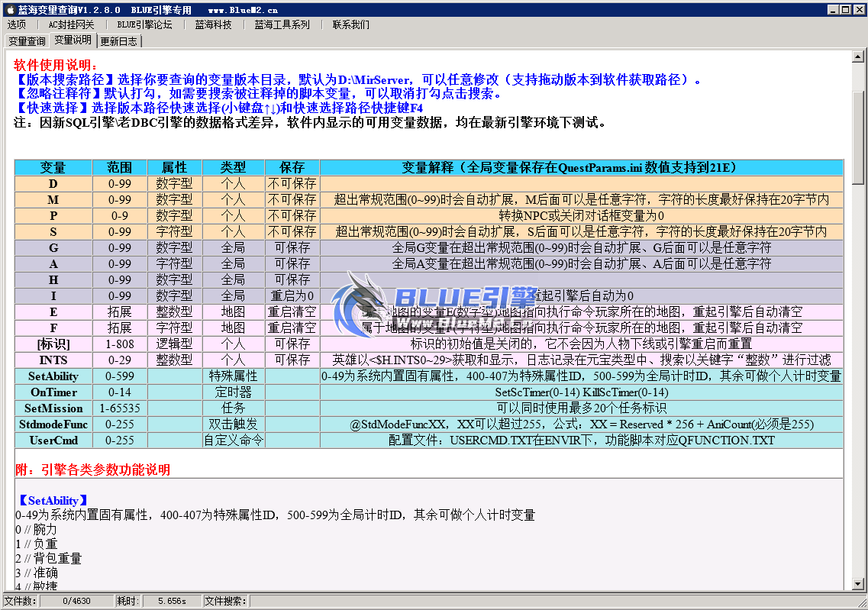Minimize the 蓝海变量查询 window
The image size is (868, 610).
[832, 9]
